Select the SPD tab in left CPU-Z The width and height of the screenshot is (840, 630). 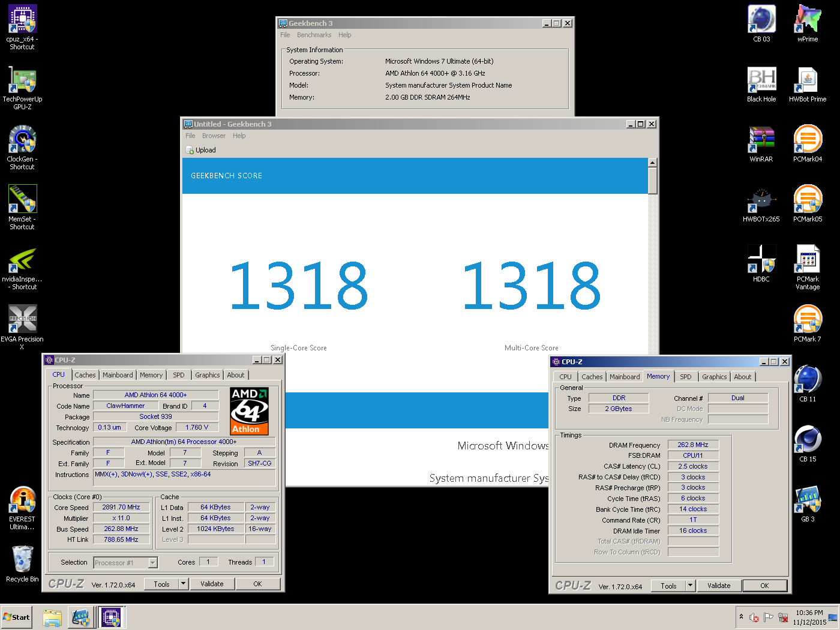[x=179, y=375]
